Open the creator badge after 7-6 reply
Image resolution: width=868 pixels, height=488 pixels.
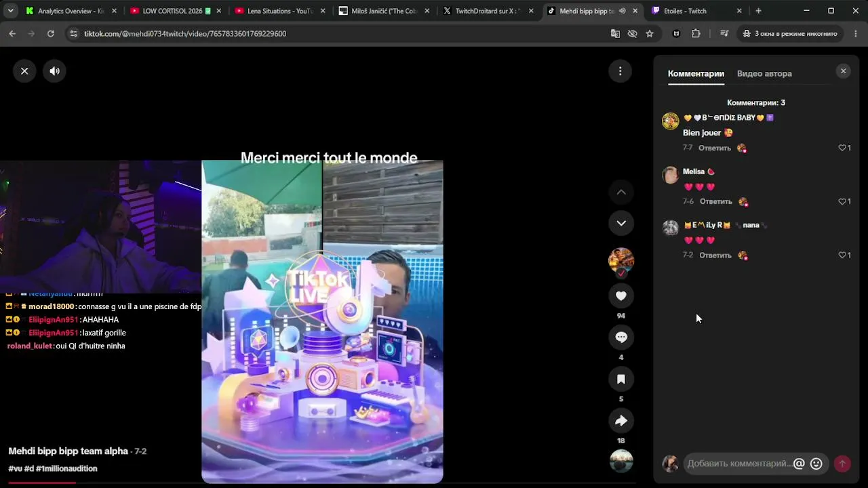[x=743, y=201]
